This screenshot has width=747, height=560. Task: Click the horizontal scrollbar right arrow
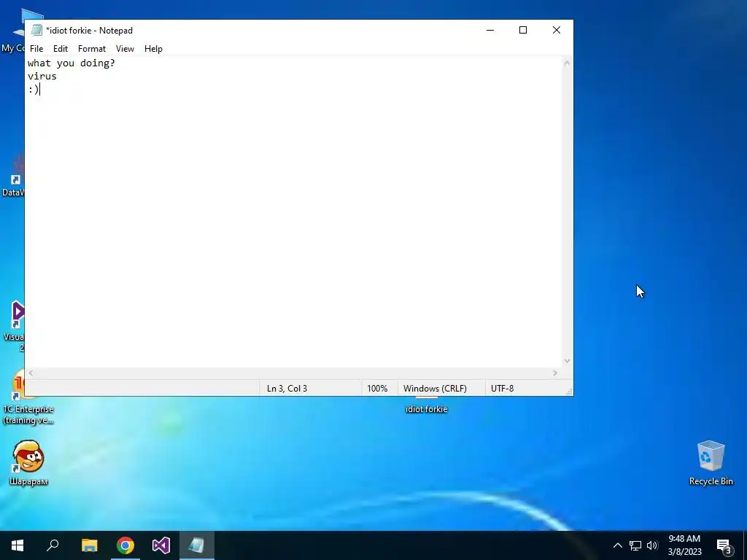[555, 373]
